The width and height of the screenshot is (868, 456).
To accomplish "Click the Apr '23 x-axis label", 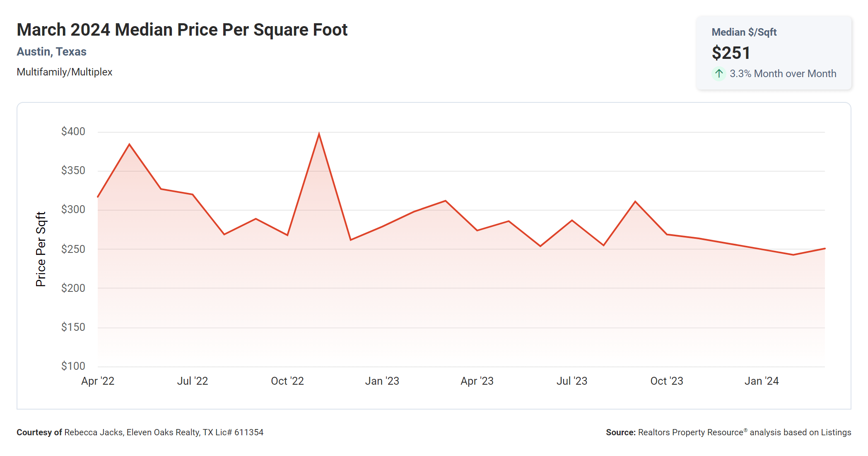I will coord(477,381).
